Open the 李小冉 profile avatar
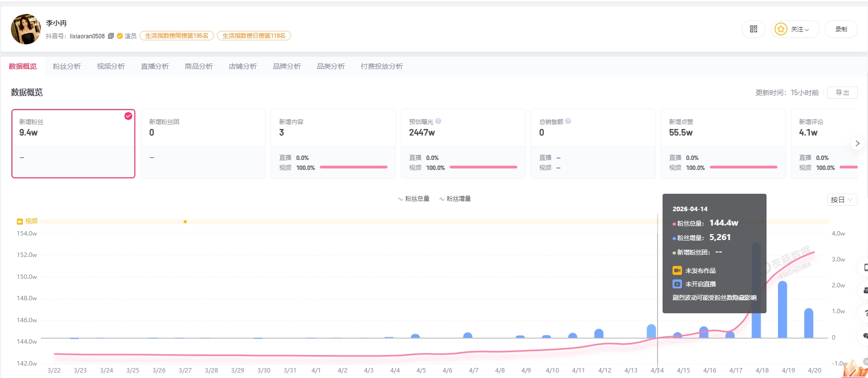Image resolution: width=868 pixels, height=378 pixels. click(25, 29)
